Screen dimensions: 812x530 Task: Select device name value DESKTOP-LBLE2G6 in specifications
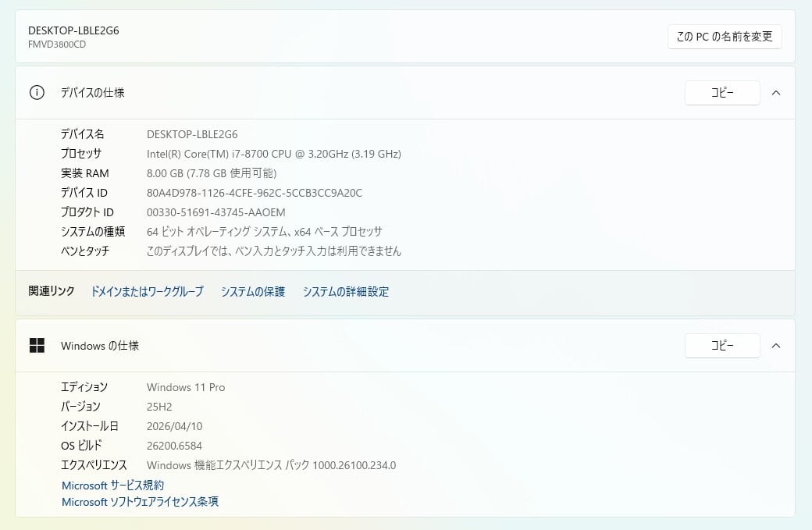192,134
